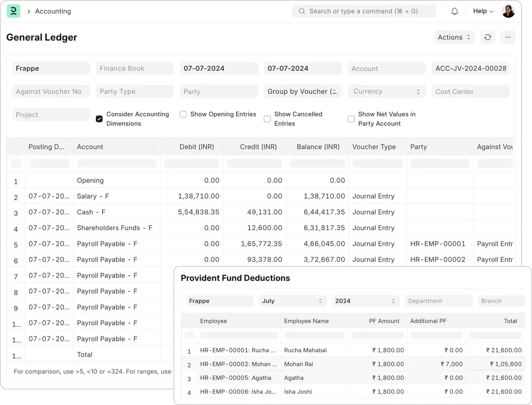Viewport: 532px width, 405px height.
Task: Open the notifications bell icon
Action: tap(454, 11)
